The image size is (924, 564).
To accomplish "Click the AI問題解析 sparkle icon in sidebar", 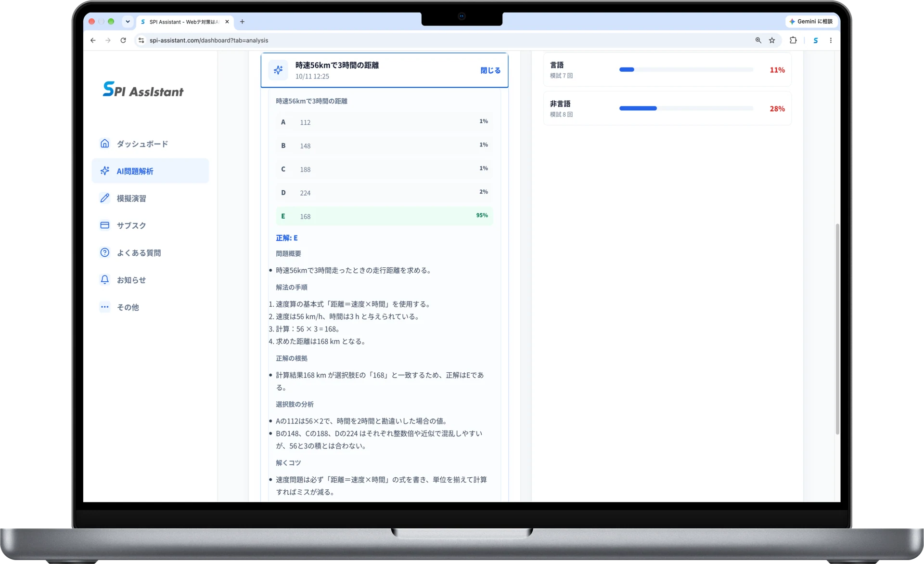I will pos(104,171).
